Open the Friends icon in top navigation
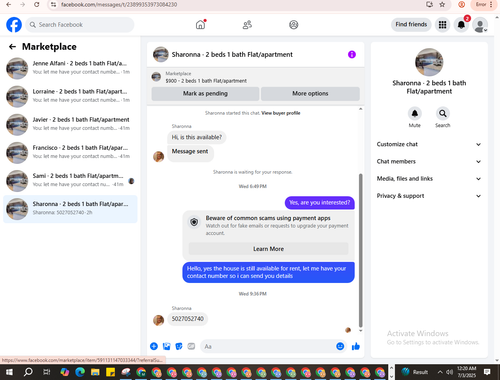The width and height of the screenshot is (500, 380). click(x=247, y=25)
